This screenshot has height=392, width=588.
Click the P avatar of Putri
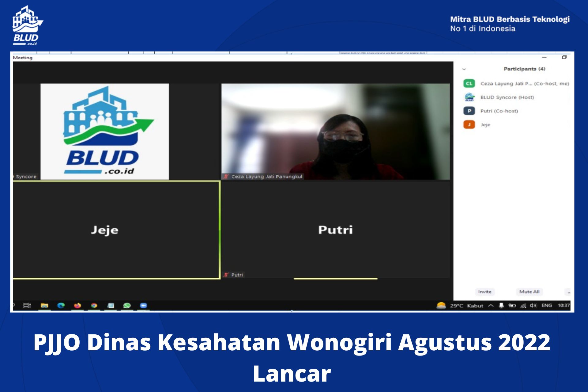tap(469, 111)
